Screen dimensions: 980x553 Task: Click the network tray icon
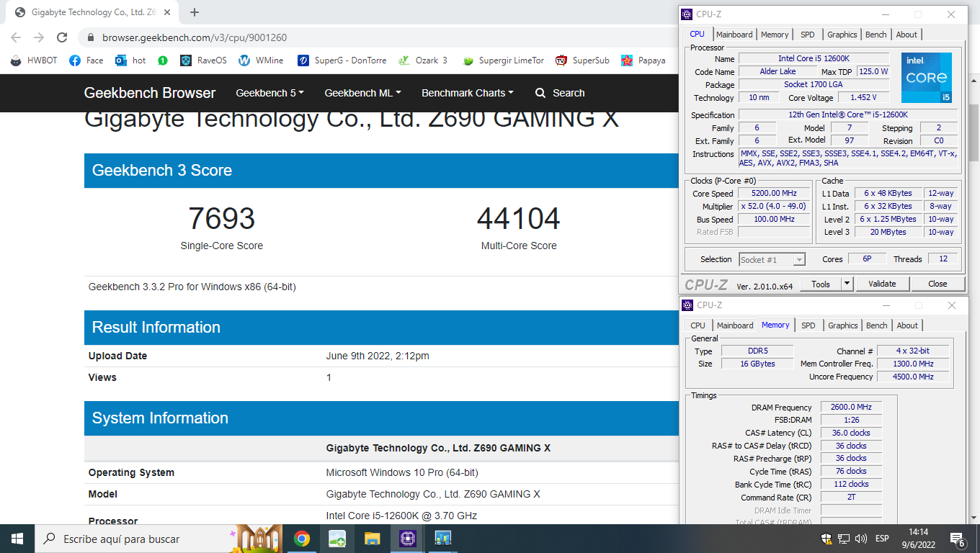coord(844,539)
